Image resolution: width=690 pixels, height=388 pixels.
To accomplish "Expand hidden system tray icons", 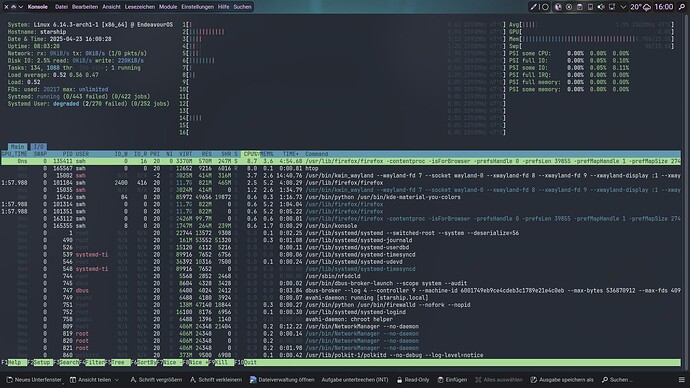I will click(x=623, y=7).
